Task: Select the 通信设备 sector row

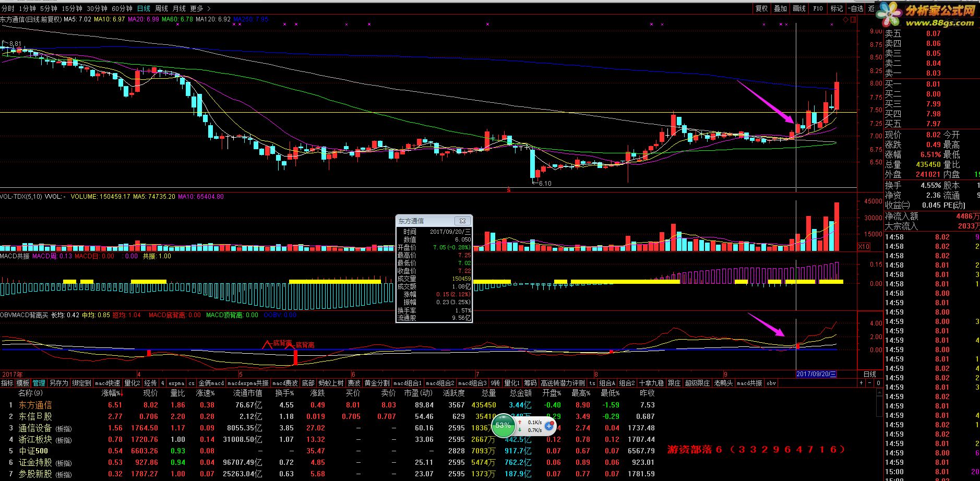Action: [328, 428]
